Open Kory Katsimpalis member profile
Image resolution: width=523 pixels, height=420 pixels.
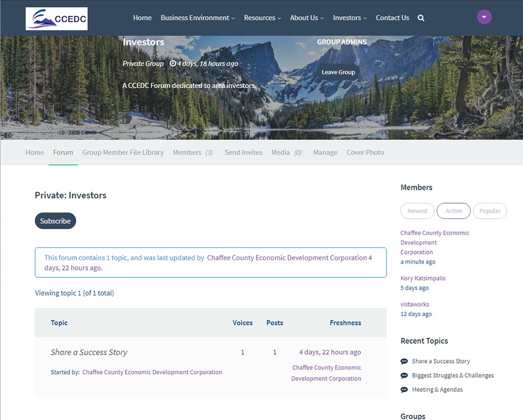[x=423, y=278]
